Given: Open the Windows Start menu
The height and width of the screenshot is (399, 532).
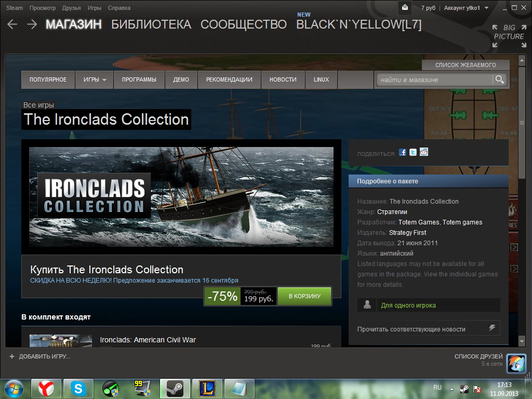Looking at the screenshot, I should pyautogui.click(x=14, y=389).
